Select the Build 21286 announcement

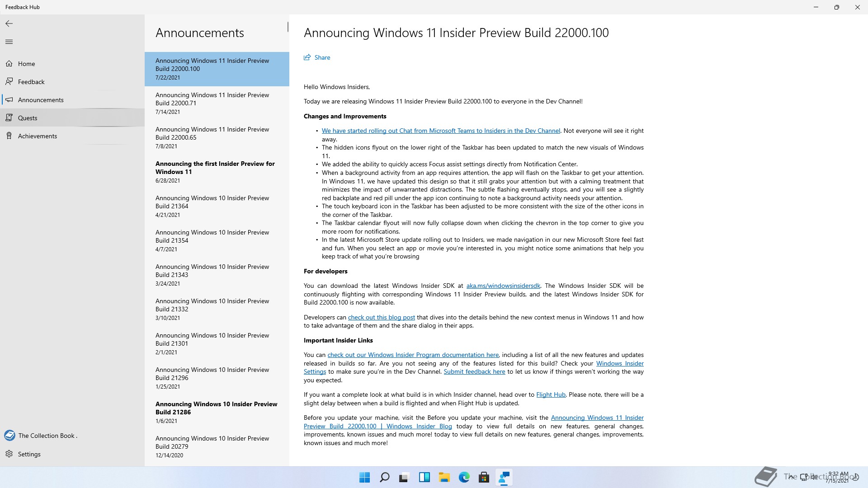pos(217,413)
